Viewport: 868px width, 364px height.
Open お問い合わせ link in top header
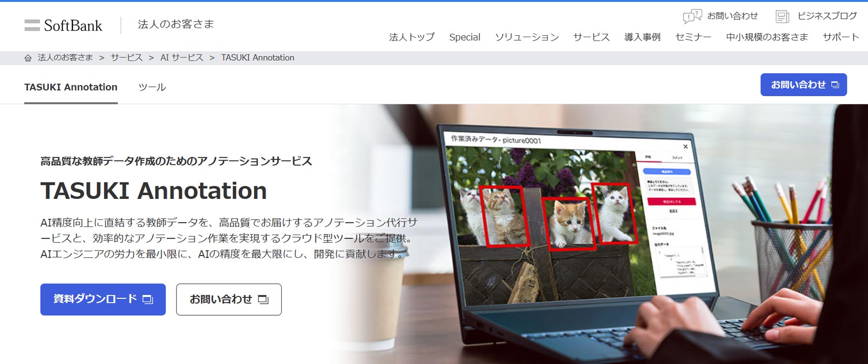tap(732, 16)
